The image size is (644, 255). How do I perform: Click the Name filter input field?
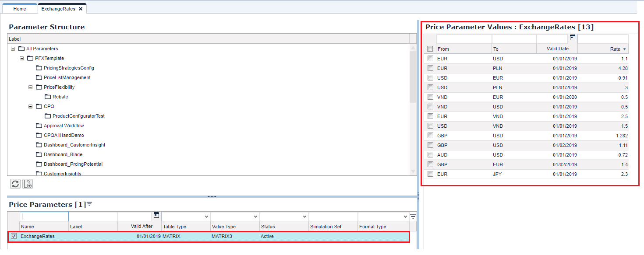pos(44,217)
